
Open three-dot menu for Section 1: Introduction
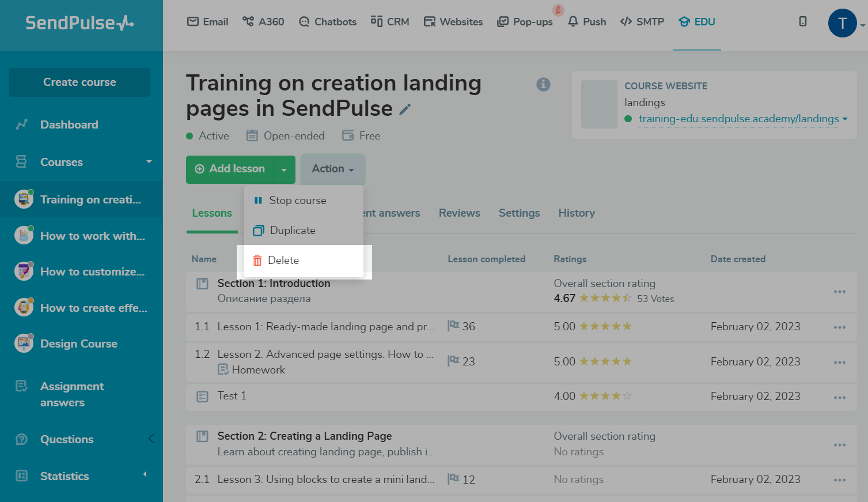(x=839, y=292)
